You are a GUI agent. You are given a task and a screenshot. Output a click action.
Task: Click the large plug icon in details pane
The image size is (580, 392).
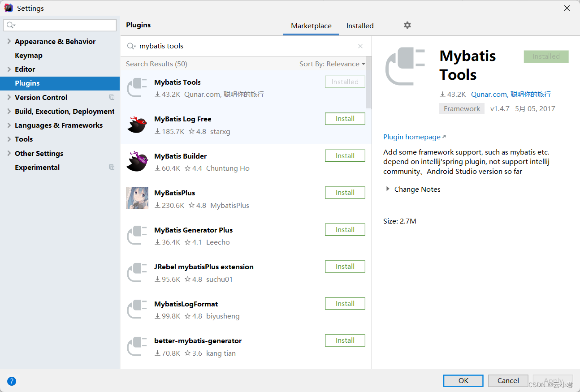(405, 66)
